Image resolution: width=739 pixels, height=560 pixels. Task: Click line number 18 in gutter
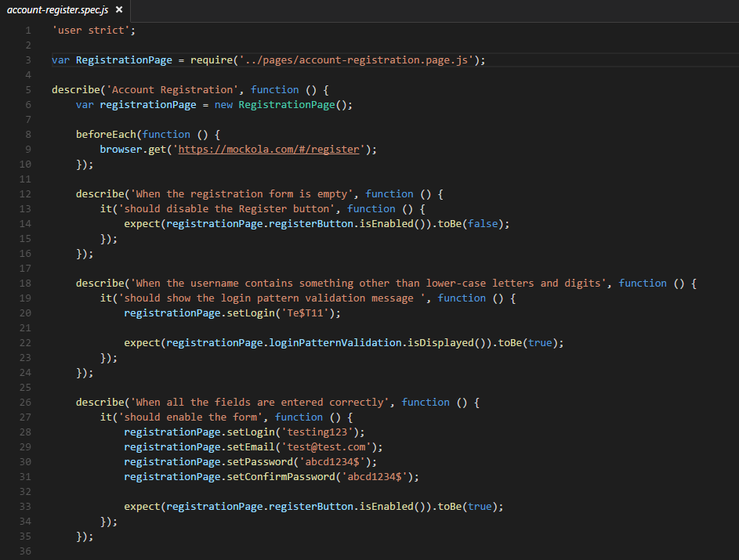[25, 283]
